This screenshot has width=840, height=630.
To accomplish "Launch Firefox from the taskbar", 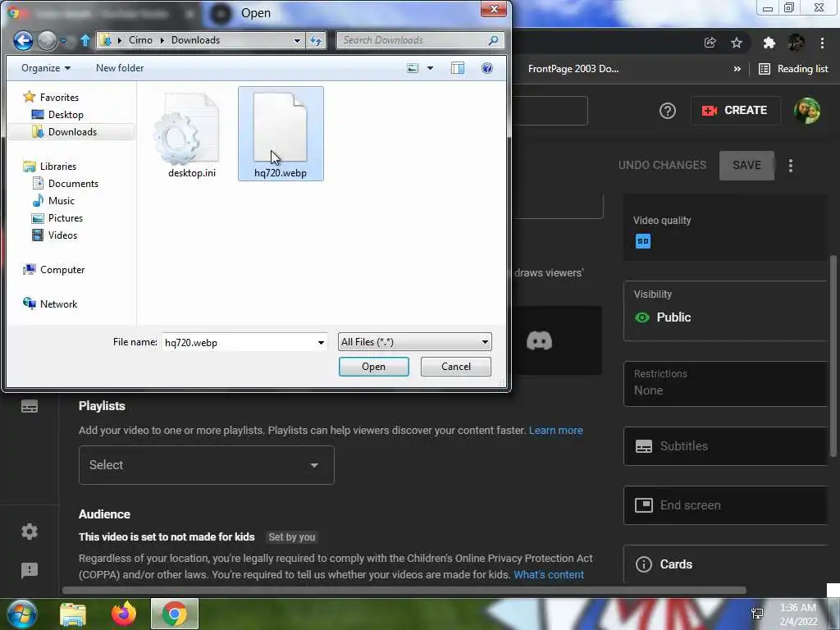I will [124, 614].
